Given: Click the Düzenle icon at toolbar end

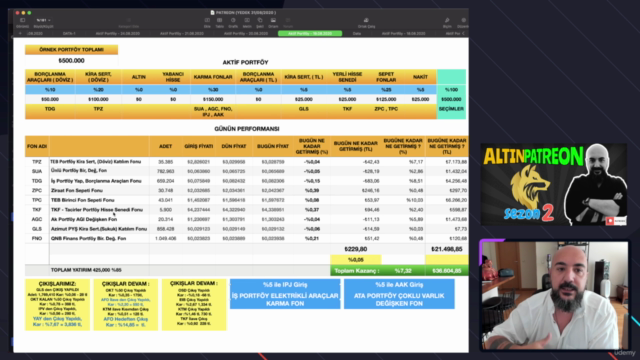Looking at the screenshot, I should [463, 20].
